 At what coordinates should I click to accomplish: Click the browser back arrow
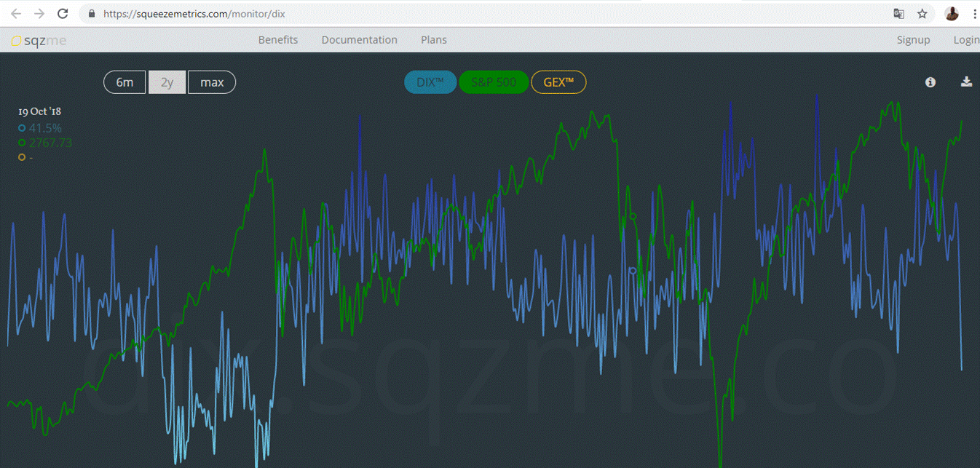pyautogui.click(x=16, y=14)
